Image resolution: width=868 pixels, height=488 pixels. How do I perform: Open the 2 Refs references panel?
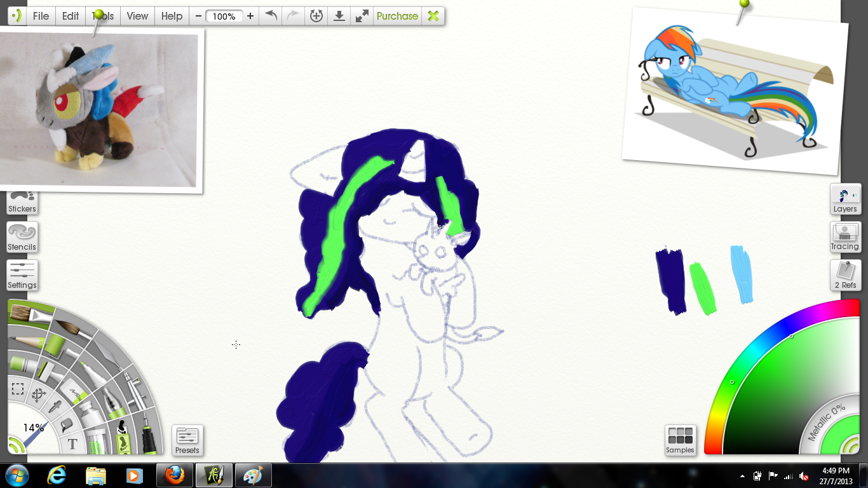[845, 275]
